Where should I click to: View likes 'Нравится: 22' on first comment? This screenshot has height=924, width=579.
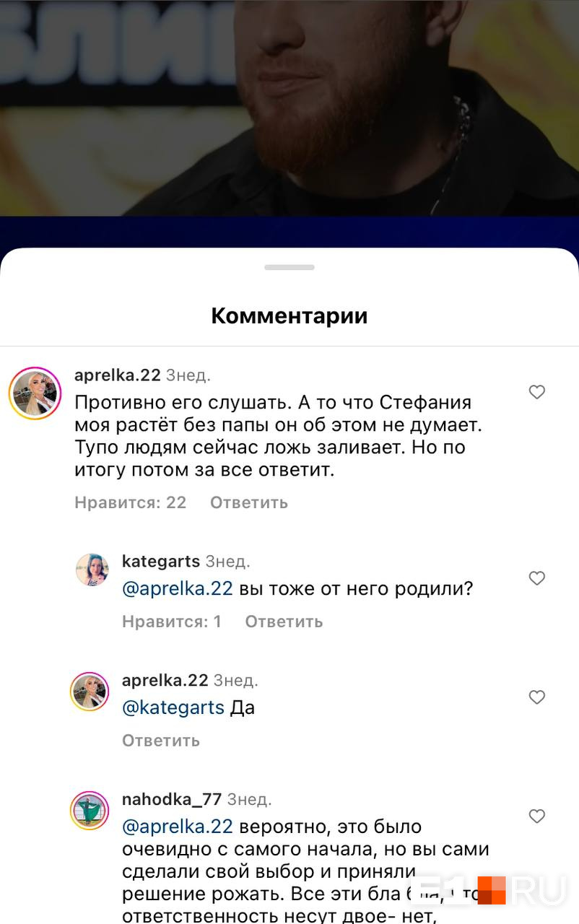click(131, 502)
